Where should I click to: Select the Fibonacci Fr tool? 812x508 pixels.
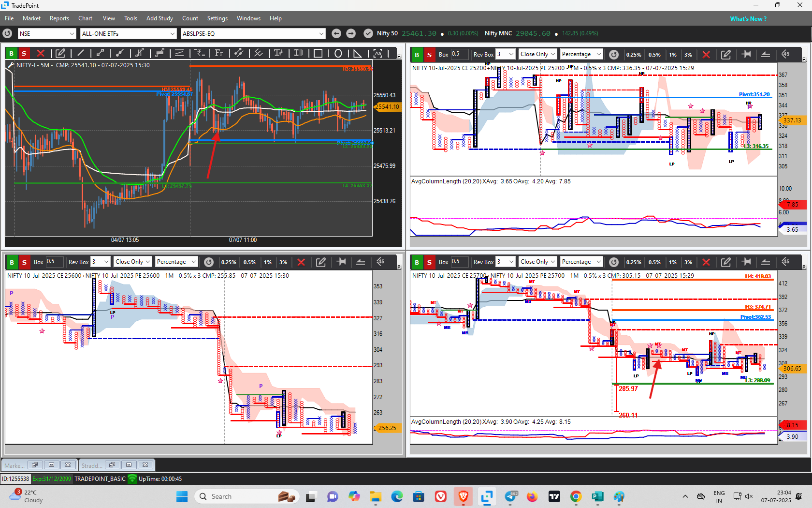coord(219,53)
